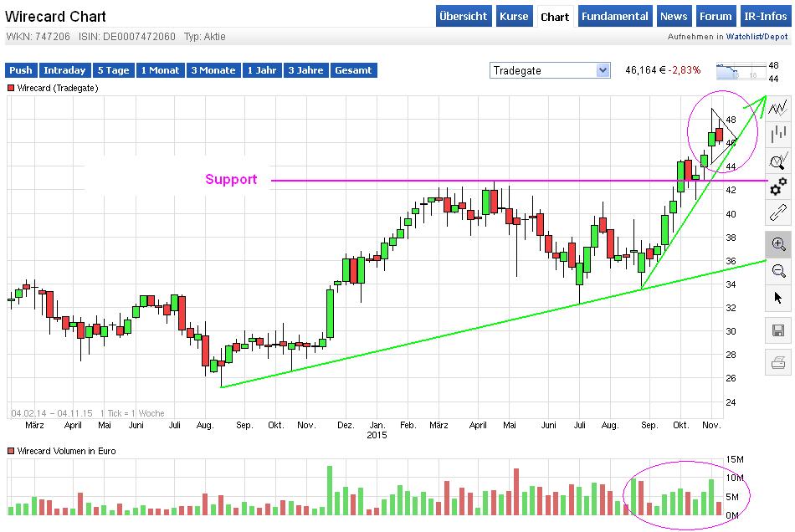Click the Wirecard Chart heading
Image resolution: width=795 pixels, height=532 pixels.
(x=55, y=16)
